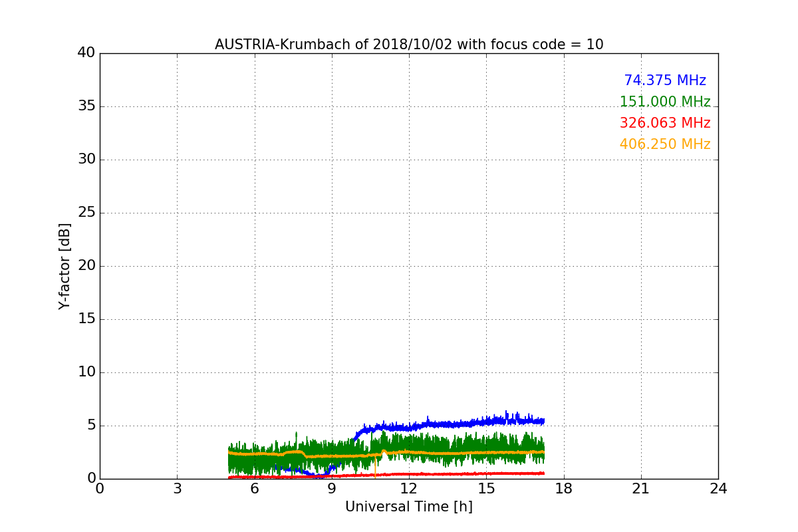
Task: Select the 74.375 MHz legend label
Action: click(665, 80)
